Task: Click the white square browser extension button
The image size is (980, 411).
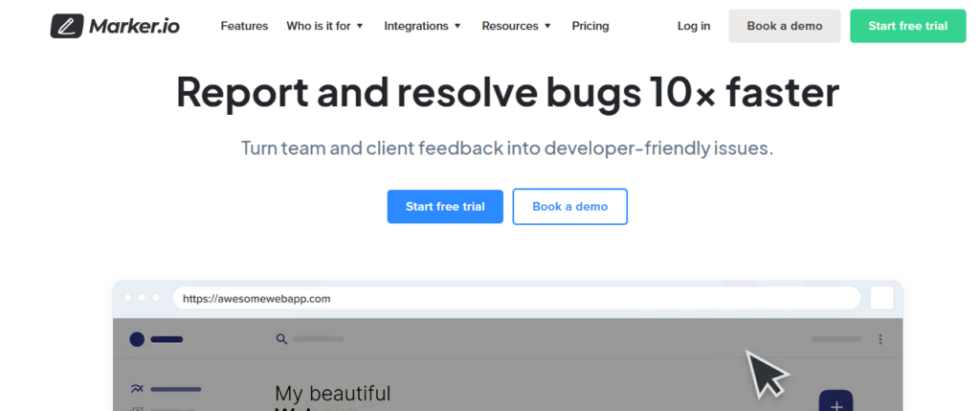Action: pos(881,298)
